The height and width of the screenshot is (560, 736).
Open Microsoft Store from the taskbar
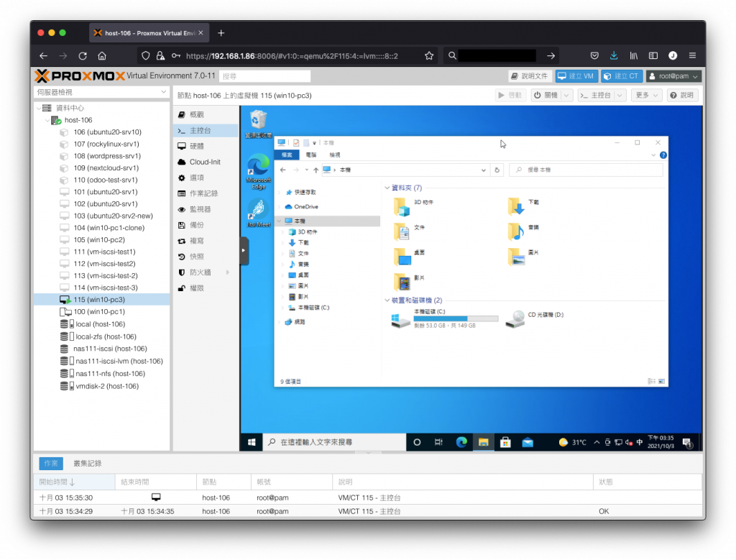[x=505, y=442]
